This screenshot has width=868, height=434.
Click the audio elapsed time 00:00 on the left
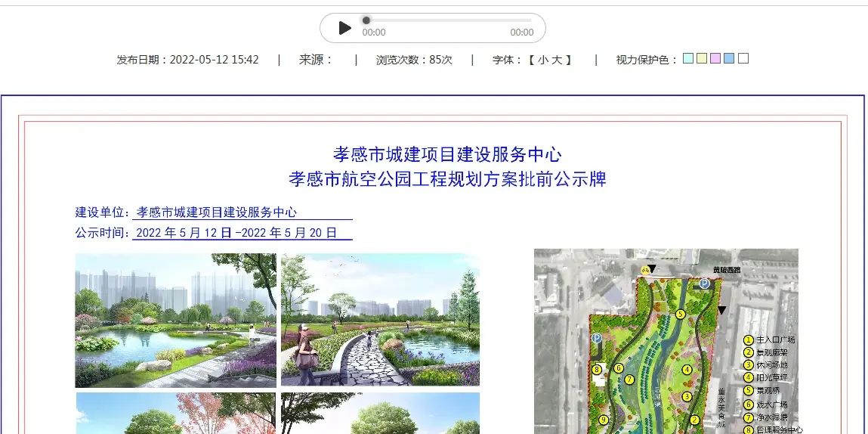click(374, 33)
